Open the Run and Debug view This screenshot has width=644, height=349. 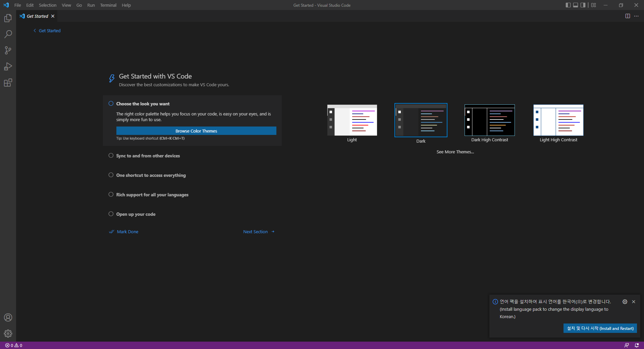tap(8, 66)
